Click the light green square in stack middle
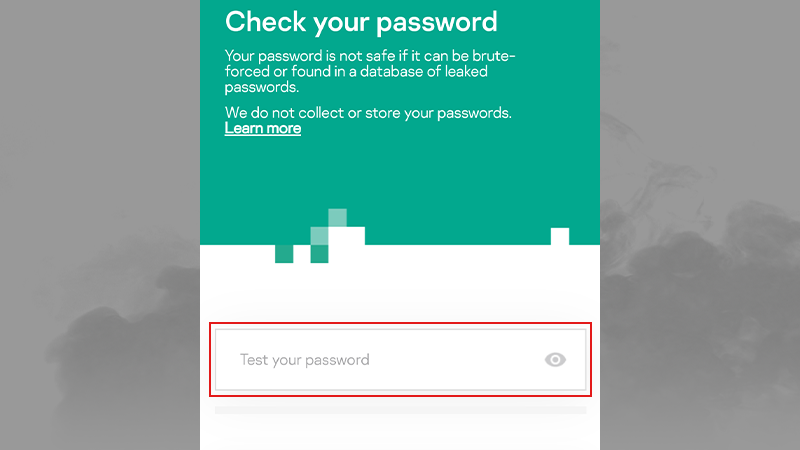Image resolution: width=800 pixels, height=450 pixels. click(320, 236)
